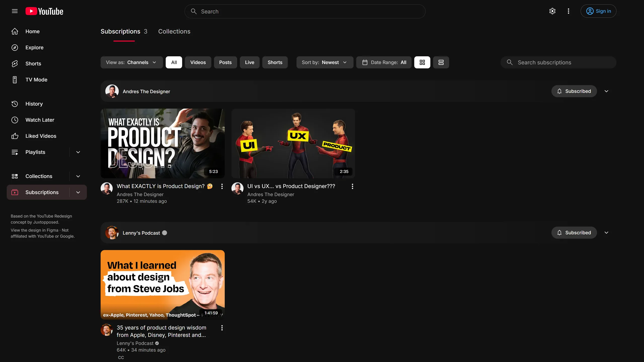
Task: Collapse the Lenny's Podcast channel section
Action: (607, 233)
